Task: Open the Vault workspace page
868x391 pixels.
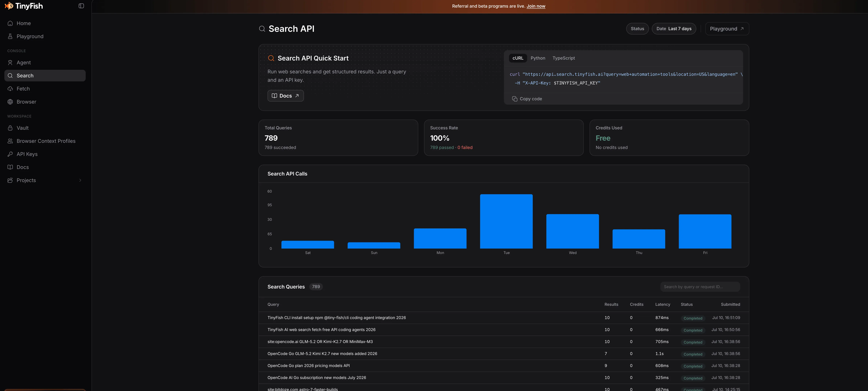Action: coord(45,128)
